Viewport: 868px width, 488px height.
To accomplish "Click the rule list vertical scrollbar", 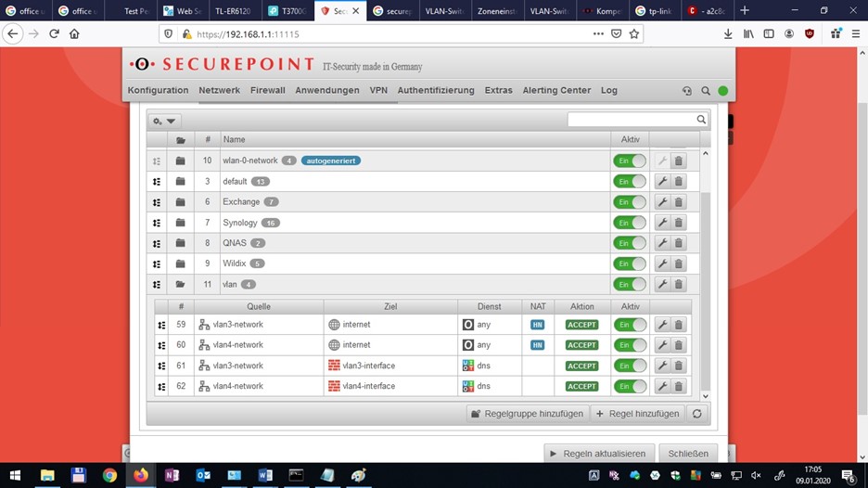I will pyautogui.click(x=705, y=278).
